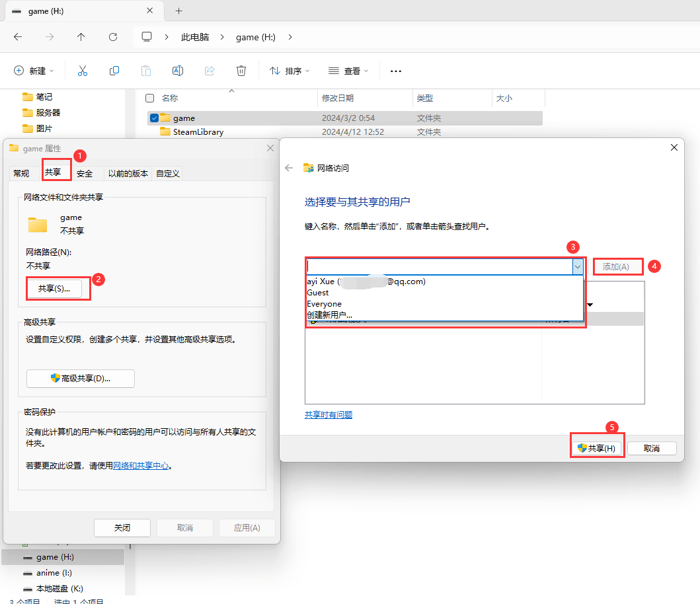The height and width of the screenshot is (604, 700).
Task: Go forward with the Explorer forward arrow
Action: pyautogui.click(x=50, y=36)
